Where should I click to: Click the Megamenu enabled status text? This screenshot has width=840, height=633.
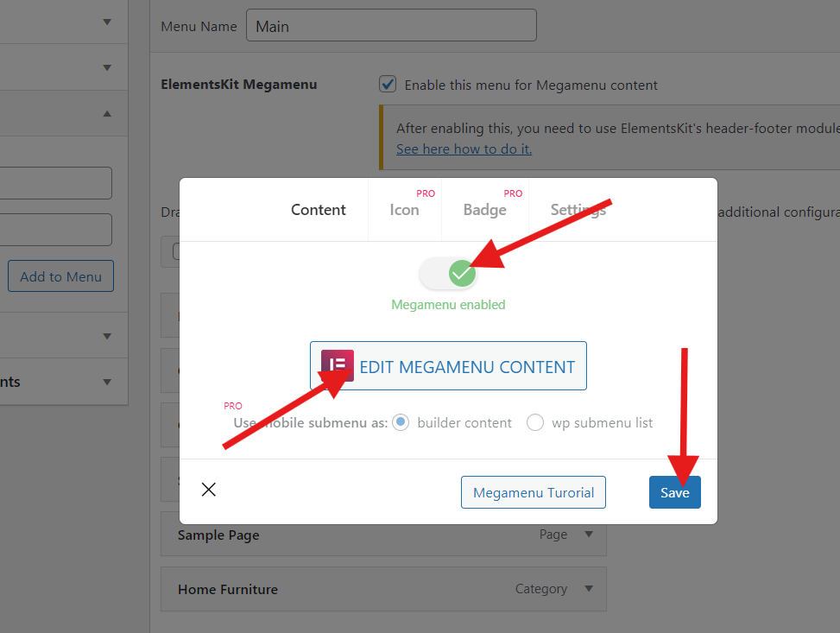[x=448, y=305]
